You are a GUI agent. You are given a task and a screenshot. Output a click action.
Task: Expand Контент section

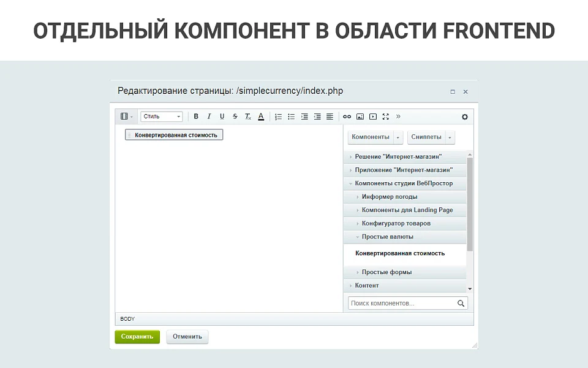click(x=405, y=285)
